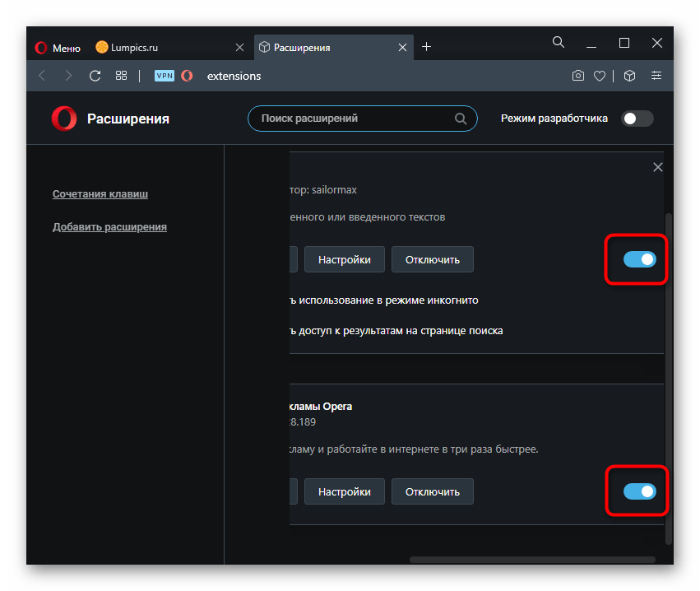
Task: Turn off the Opera ad blocker toggle
Action: click(639, 491)
